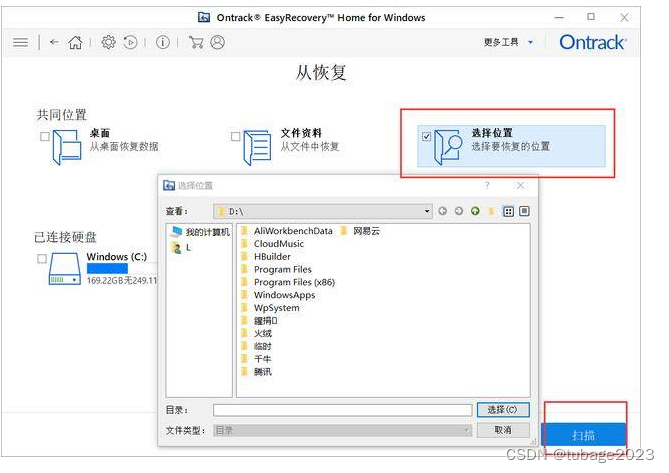Check the Windows (C:) drive checkbox
Image resolution: width=669 pixels, height=473 pixels.
(x=42, y=258)
